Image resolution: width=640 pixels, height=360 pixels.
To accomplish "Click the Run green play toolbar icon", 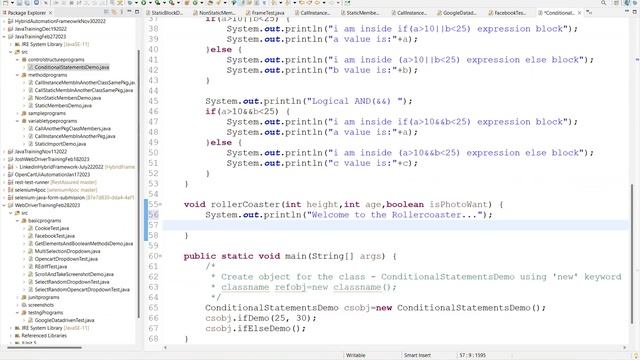I will click(x=144, y=3).
